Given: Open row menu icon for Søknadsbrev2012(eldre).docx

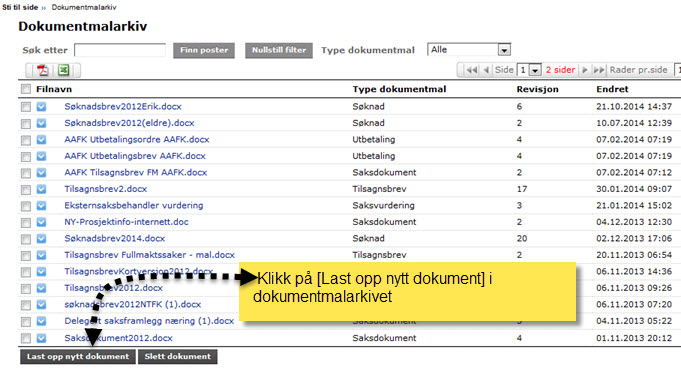Looking at the screenshot, I should [x=41, y=123].
